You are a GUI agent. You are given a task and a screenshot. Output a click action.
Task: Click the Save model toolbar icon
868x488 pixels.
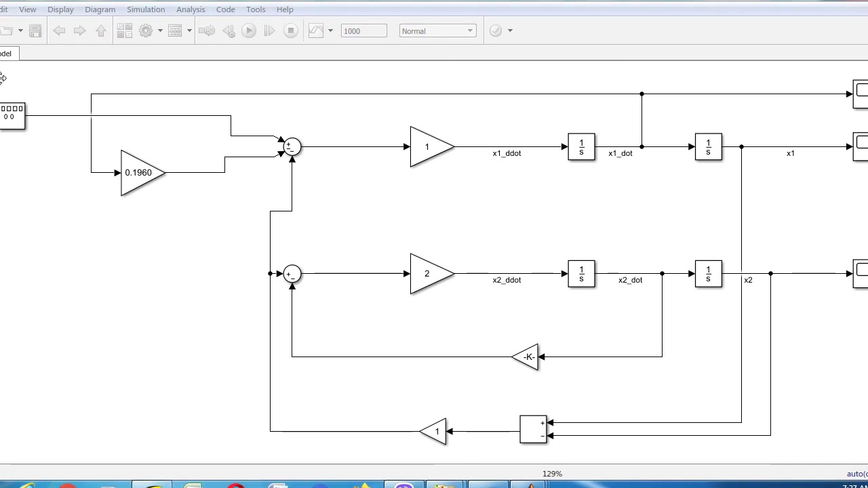[x=35, y=30]
